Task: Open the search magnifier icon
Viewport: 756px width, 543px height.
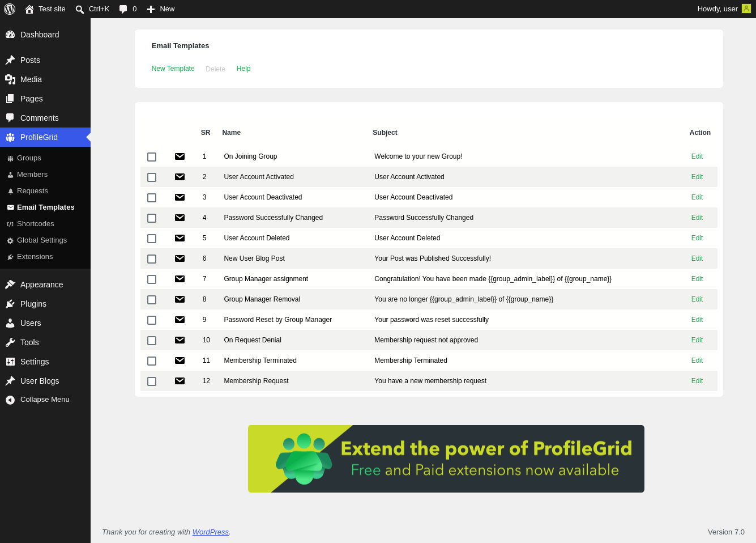Action: (x=80, y=9)
